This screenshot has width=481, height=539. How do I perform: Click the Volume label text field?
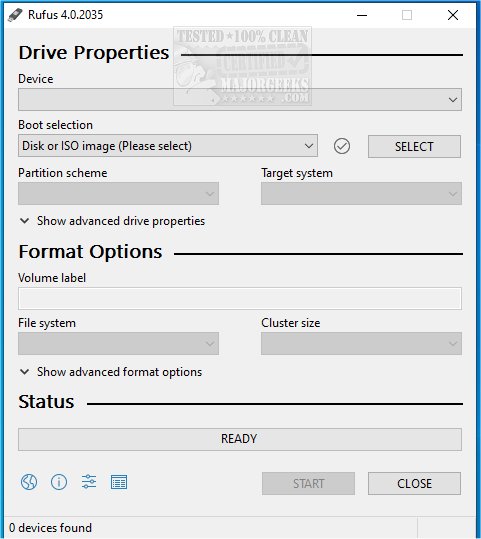(x=240, y=298)
